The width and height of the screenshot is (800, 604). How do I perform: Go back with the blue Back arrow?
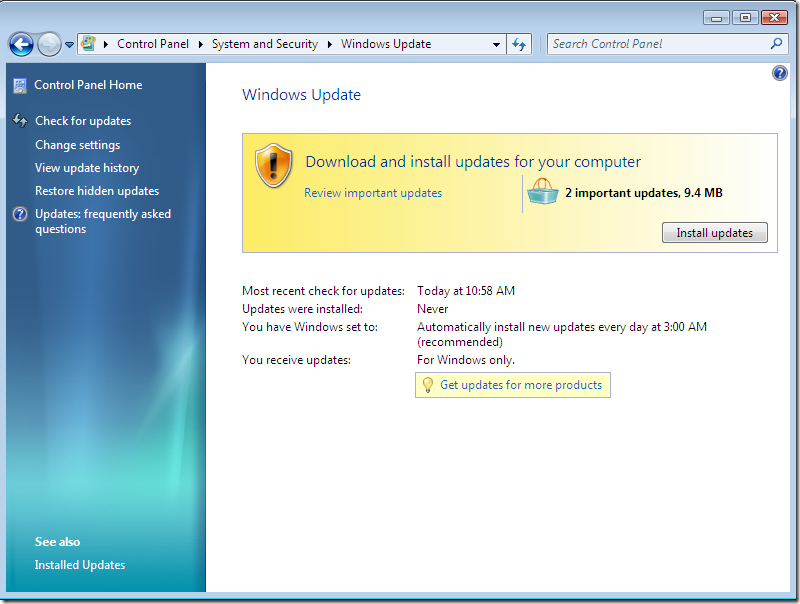pos(21,44)
